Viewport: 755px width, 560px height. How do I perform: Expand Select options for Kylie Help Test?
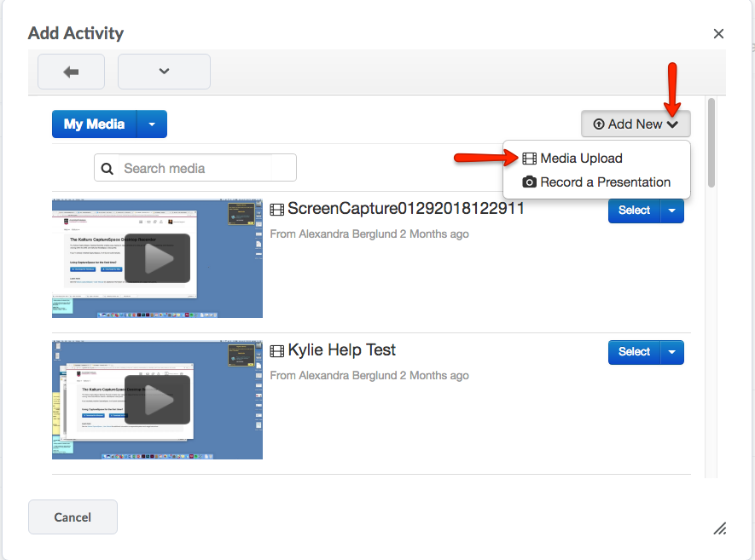point(672,352)
